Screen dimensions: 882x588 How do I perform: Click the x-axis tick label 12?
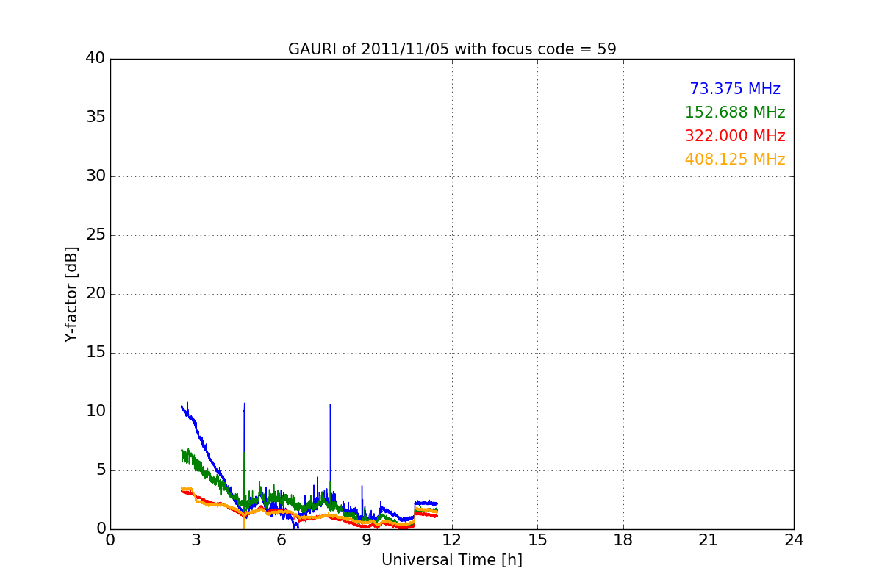click(452, 539)
